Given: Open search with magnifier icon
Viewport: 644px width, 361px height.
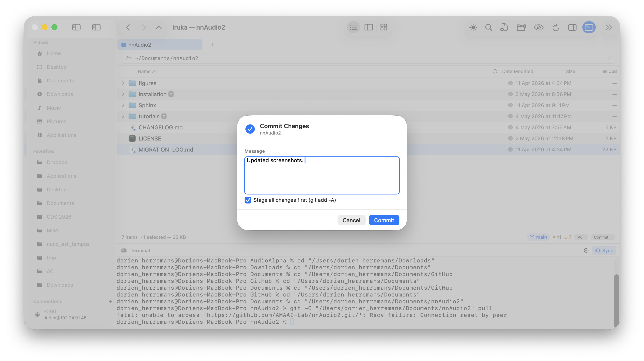Looking at the screenshot, I should click(x=489, y=27).
